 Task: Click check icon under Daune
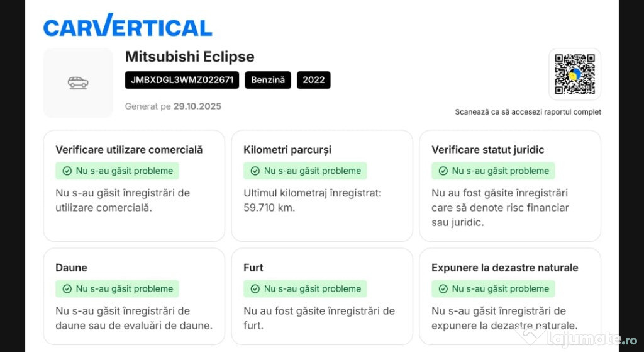coord(67,289)
